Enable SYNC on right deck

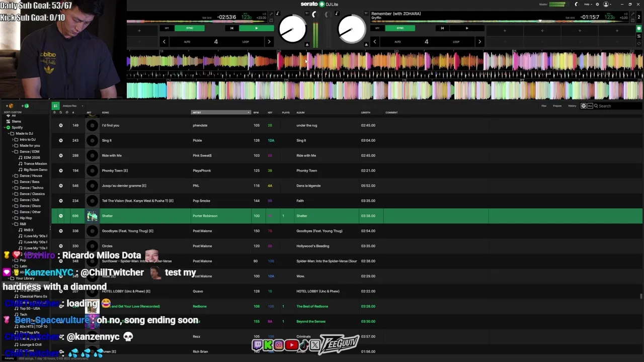tap(400, 28)
